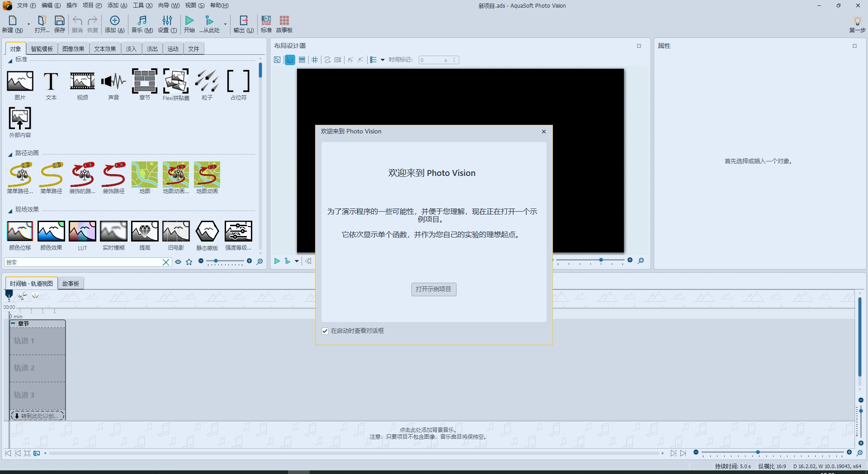Open the 淡入 tab
Image resolution: width=868 pixels, height=474 pixels.
tap(131, 49)
